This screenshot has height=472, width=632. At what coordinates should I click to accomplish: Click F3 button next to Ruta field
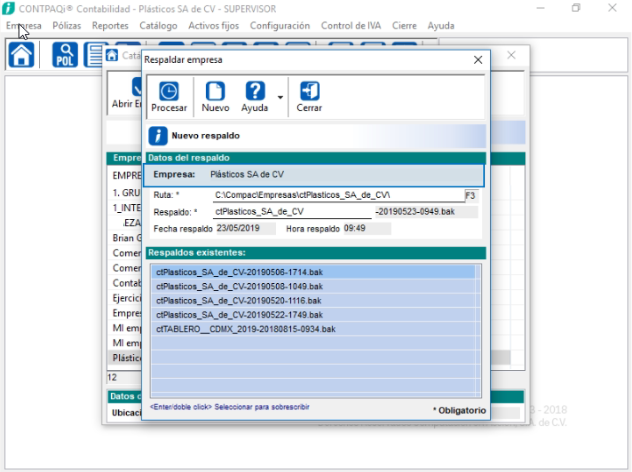471,195
